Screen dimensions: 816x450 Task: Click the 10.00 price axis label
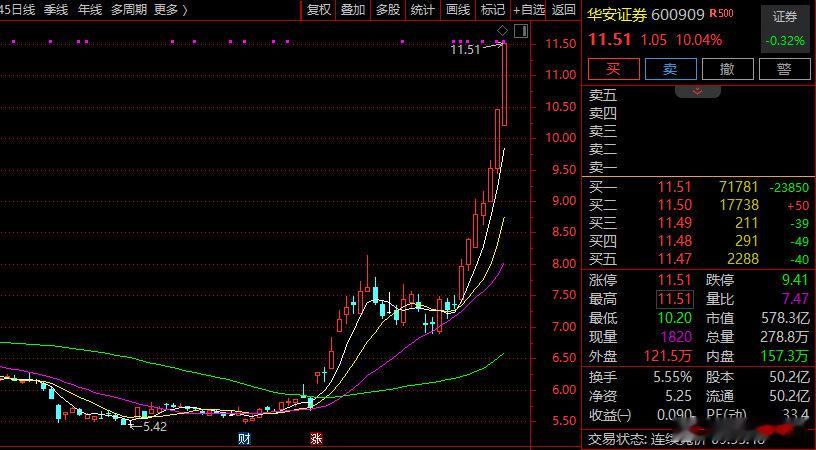(x=560, y=138)
